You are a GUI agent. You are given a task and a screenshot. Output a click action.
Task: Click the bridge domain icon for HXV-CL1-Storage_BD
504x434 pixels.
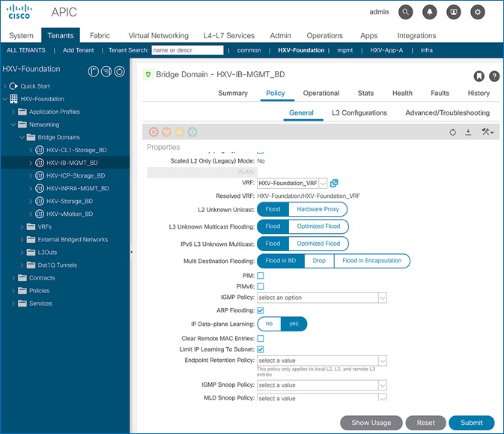39,150
